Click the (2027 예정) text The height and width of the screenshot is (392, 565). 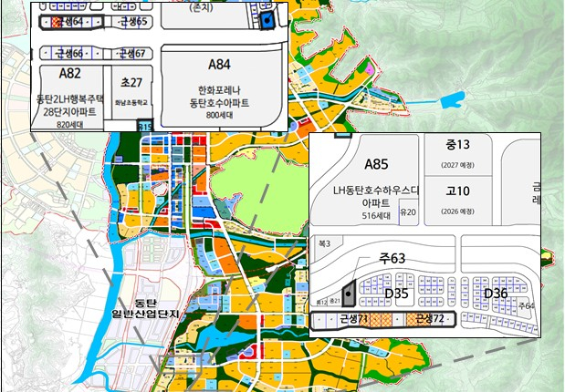457,165
